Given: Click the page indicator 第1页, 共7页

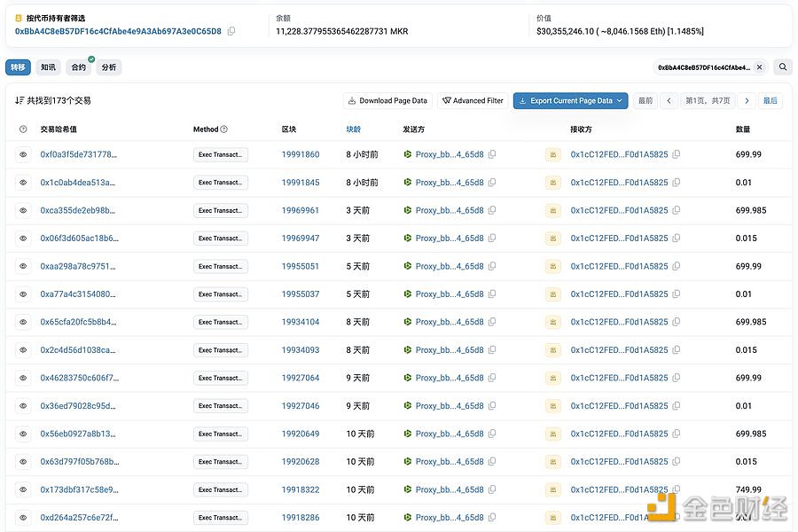Looking at the screenshot, I should click(708, 101).
